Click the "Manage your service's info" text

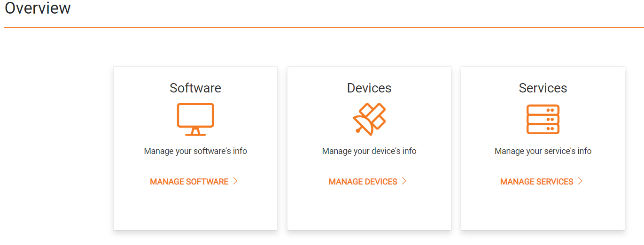543,151
